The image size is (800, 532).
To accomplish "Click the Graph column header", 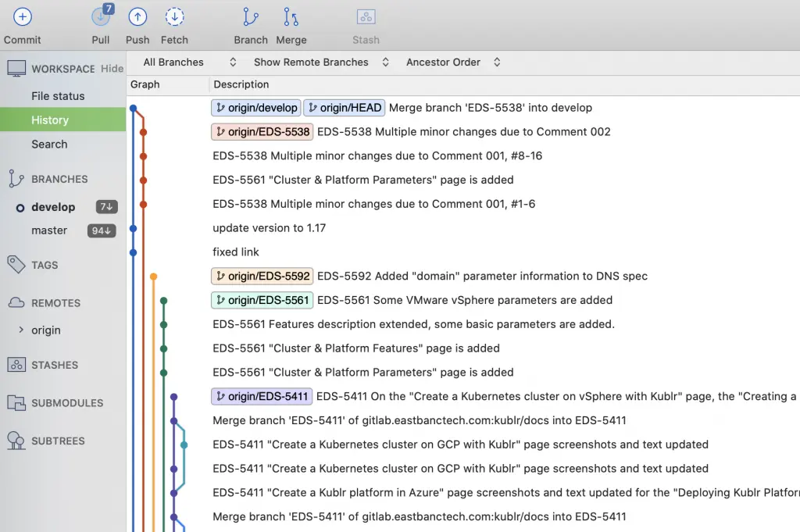I will pos(145,84).
